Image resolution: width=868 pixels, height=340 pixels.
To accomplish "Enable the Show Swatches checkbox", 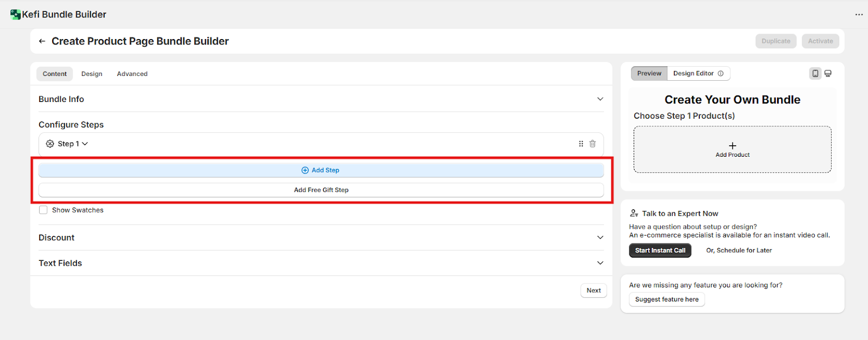I will click(x=43, y=210).
